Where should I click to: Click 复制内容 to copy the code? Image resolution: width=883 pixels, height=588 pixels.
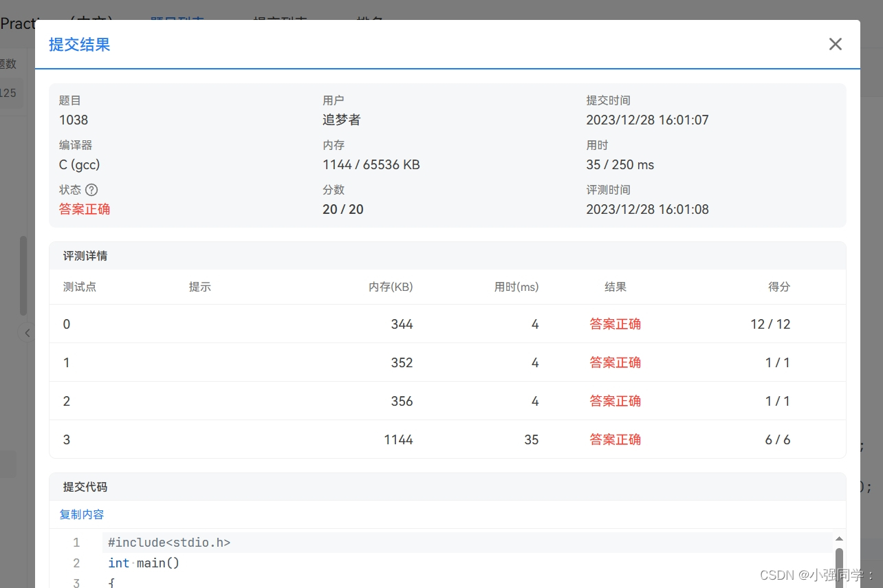pos(82,514)
